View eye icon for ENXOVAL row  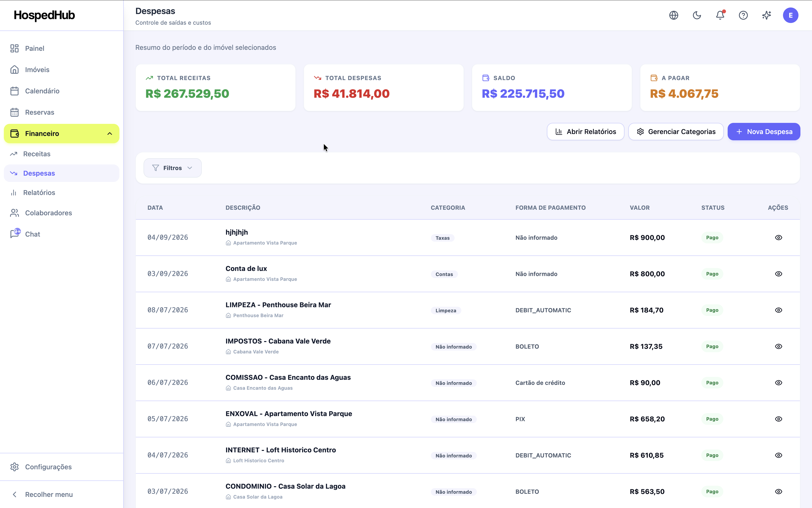[x=778, y=419]
